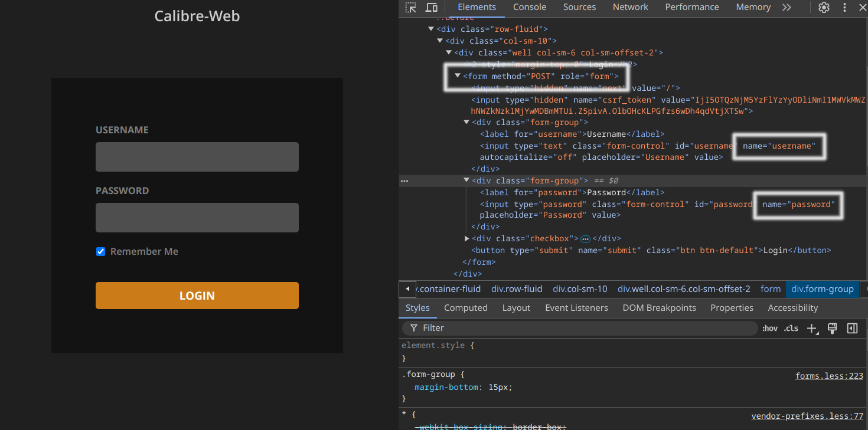Screen dimensions: 868x430
Task: Click the plus new style rule icon
Action: click(812, 329)
